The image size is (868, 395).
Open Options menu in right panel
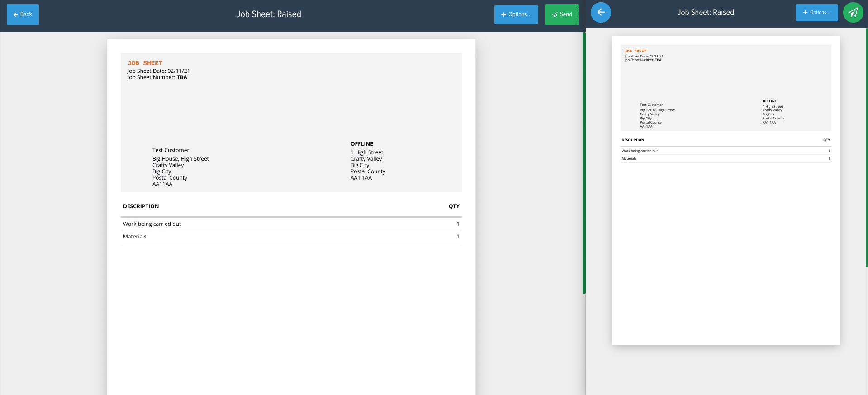816,12
